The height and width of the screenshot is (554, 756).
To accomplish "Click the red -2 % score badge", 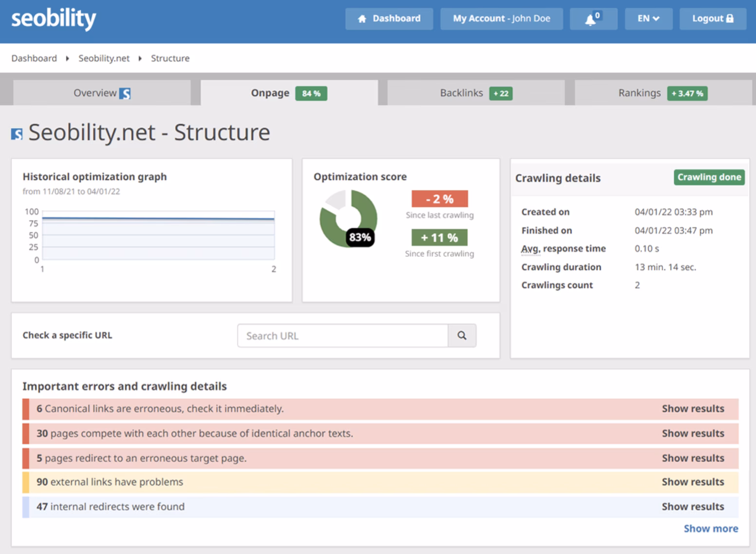I will click(x=439, y=199).
